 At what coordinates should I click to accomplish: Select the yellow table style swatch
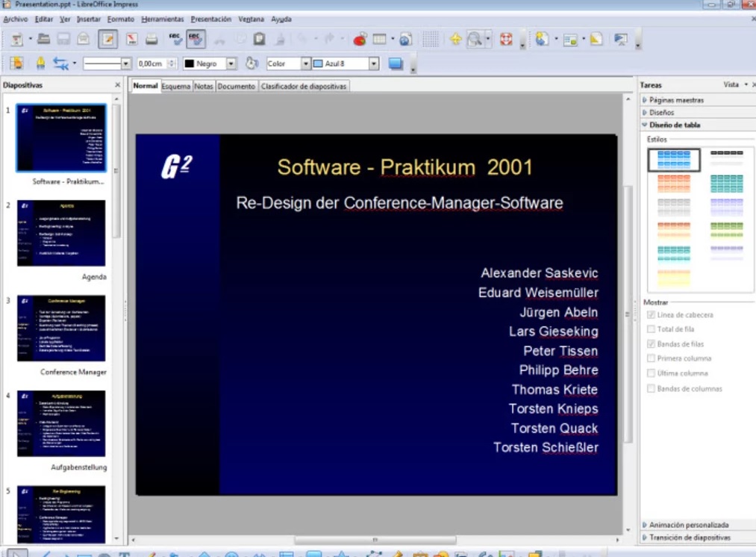[x=674, y=278]
